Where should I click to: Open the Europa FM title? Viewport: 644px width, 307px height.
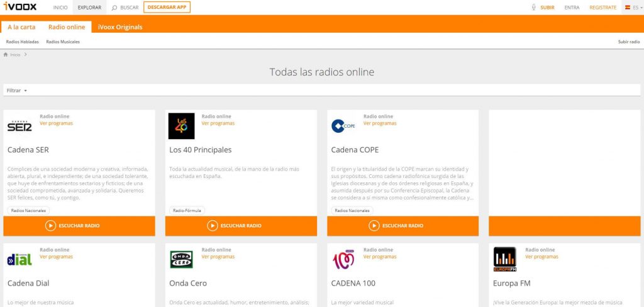pyautogui.click(x=512, y=283)
